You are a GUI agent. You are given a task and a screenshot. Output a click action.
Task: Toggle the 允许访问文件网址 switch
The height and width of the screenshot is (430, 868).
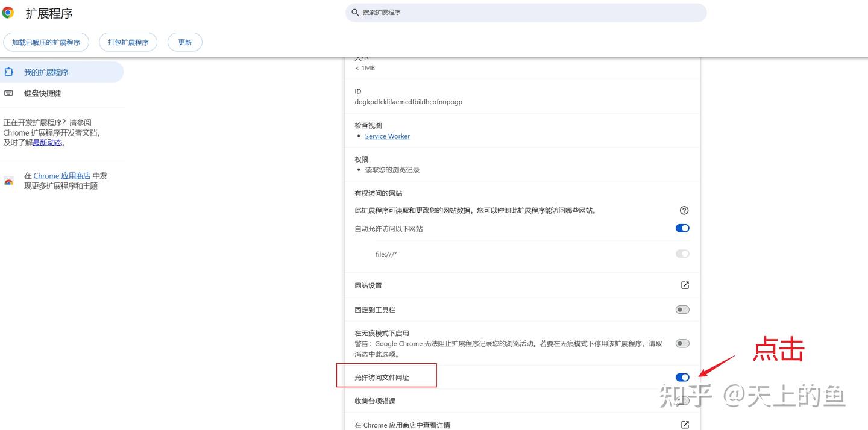(x=682, y=377)
